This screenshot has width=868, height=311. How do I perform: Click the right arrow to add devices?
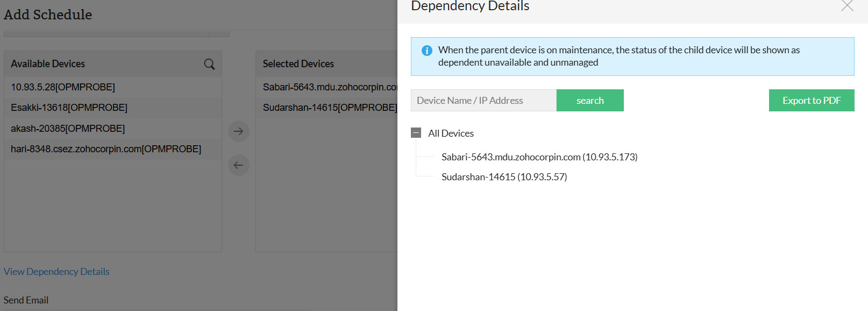pos(239,131)
